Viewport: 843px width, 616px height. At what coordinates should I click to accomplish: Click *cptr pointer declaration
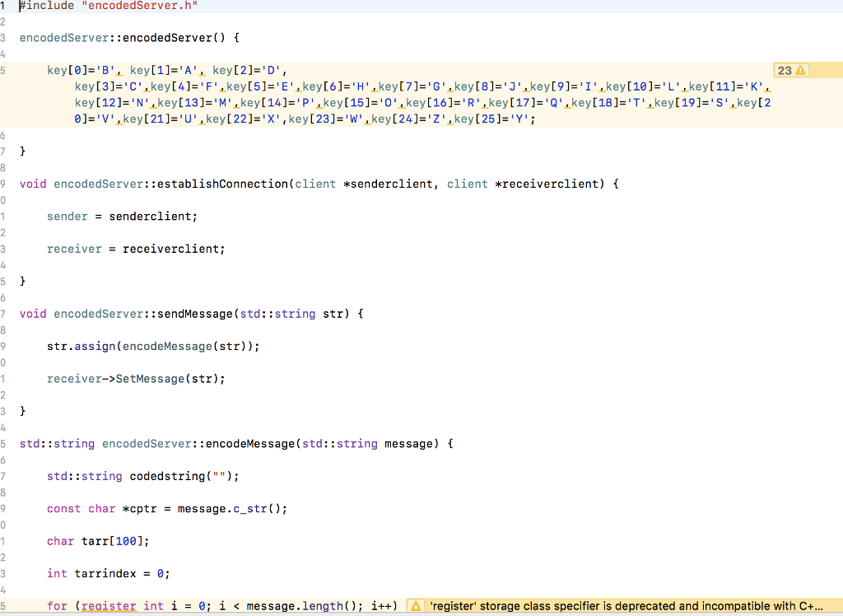click(139, 509)
